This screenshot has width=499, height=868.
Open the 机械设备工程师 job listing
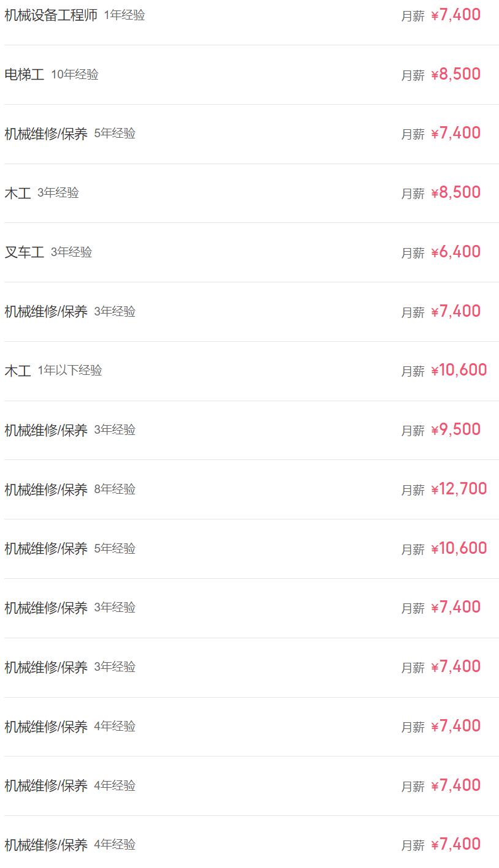51,15
